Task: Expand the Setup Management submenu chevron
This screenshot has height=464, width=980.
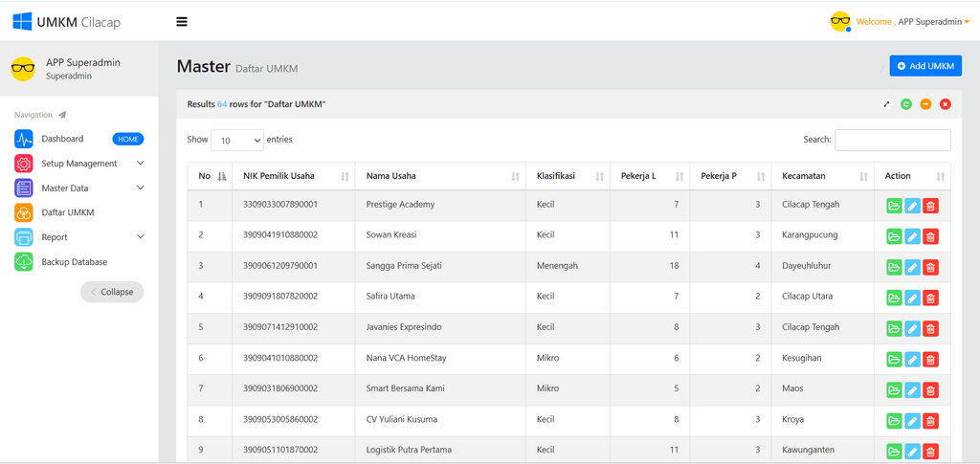Action: 140,163
